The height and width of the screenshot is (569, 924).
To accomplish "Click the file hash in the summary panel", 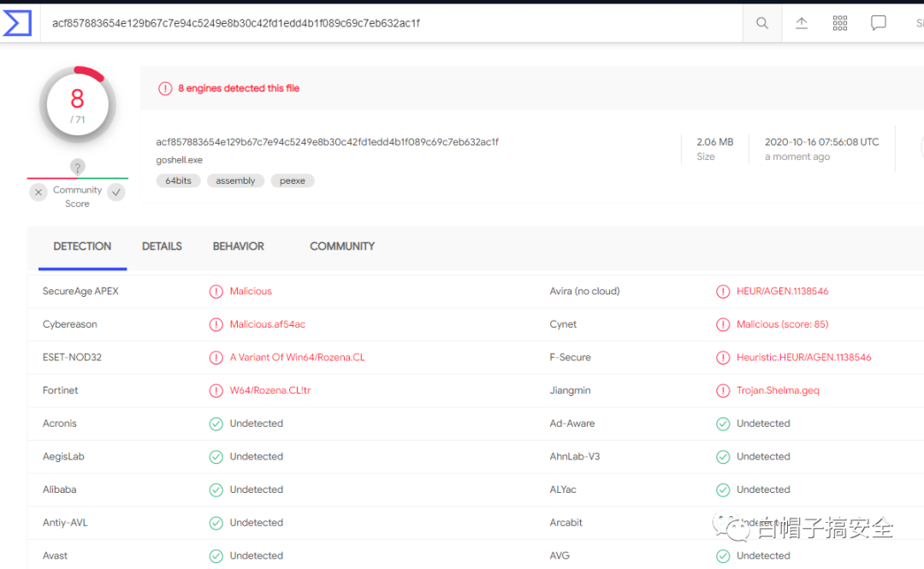I will coord(327,142).
